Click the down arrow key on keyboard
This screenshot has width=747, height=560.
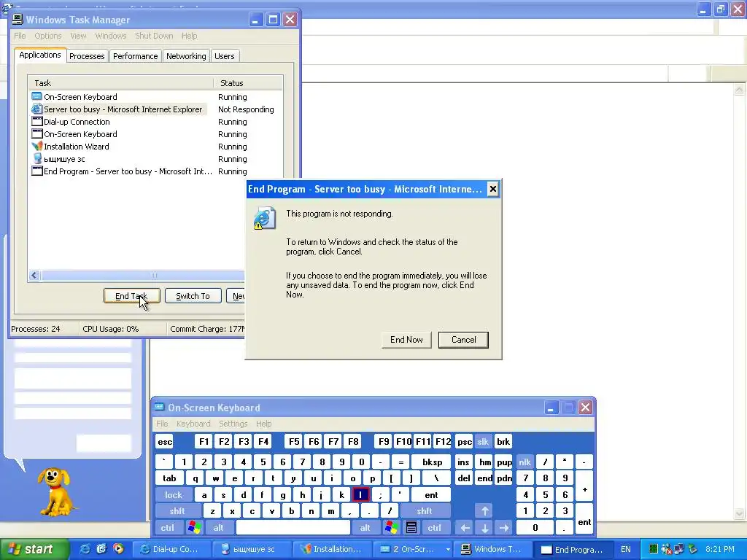484,527
